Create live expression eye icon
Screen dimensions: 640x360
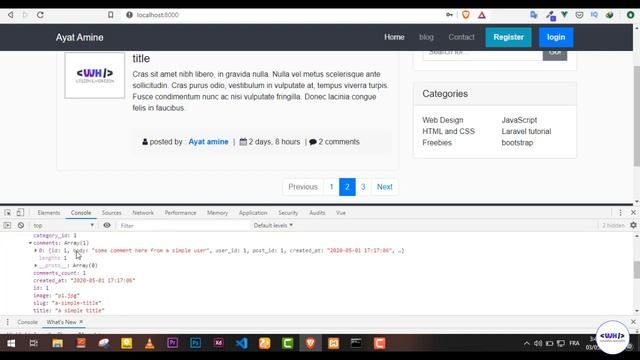107,225
